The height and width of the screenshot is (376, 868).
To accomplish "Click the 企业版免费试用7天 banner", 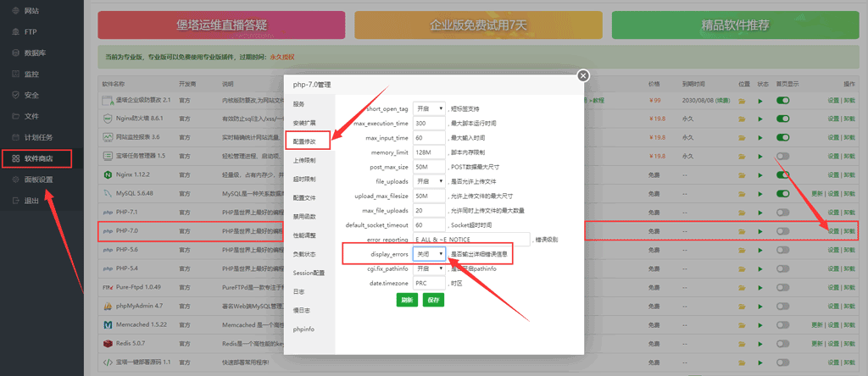I will 478,25.
